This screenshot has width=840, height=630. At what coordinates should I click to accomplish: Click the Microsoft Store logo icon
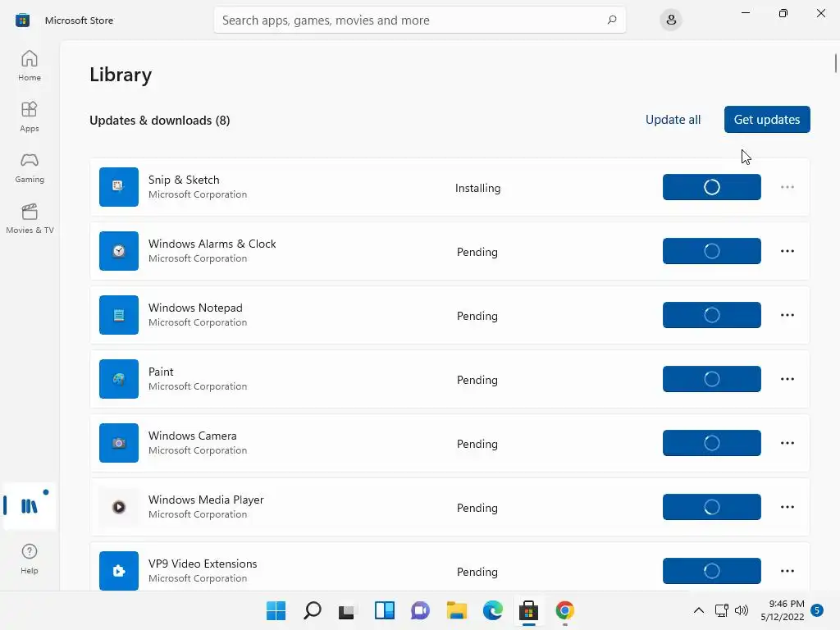coord(22,21)
